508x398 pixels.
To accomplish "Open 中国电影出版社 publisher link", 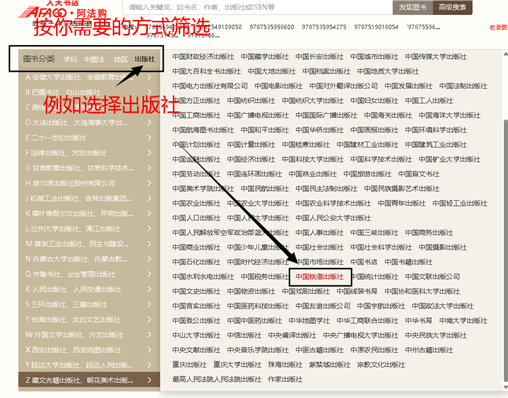I will [278, 86].
